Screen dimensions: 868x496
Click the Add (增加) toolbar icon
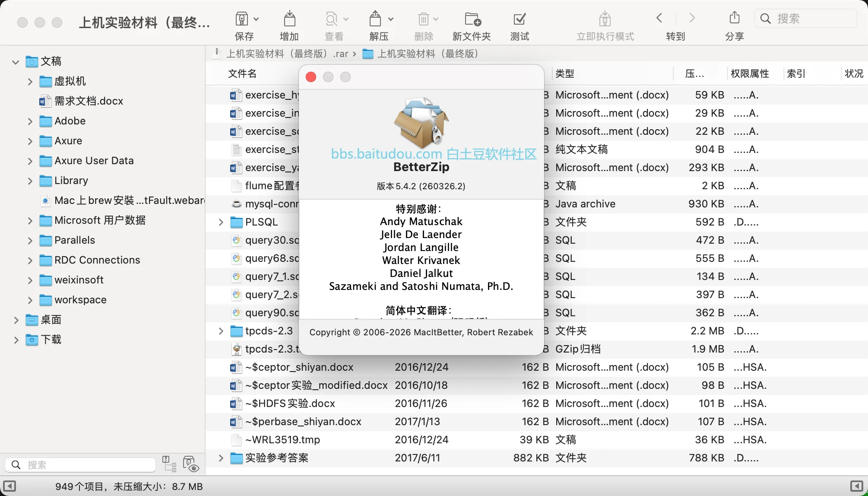click(289, 19)
